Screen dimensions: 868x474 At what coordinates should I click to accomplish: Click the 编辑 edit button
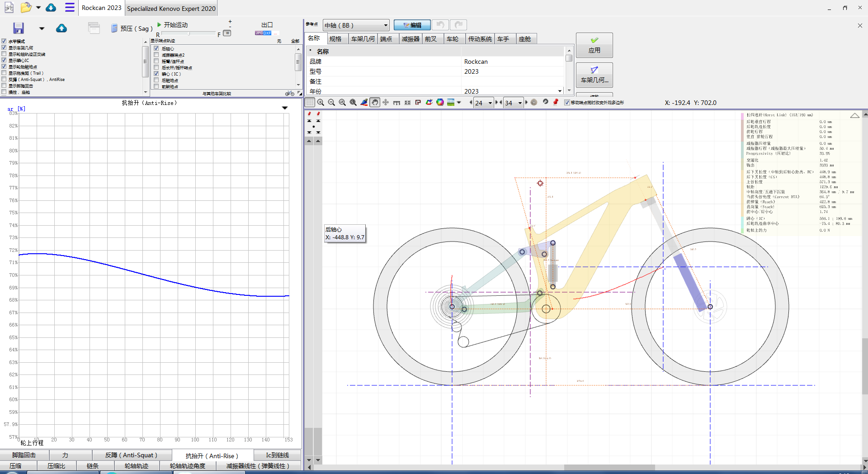tap(412, 25)
